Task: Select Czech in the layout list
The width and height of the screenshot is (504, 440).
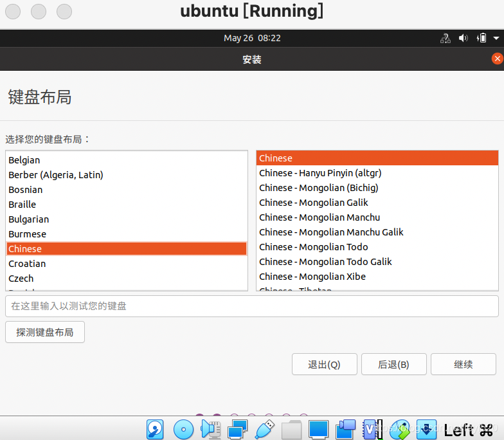Action: tap(127, 279)
